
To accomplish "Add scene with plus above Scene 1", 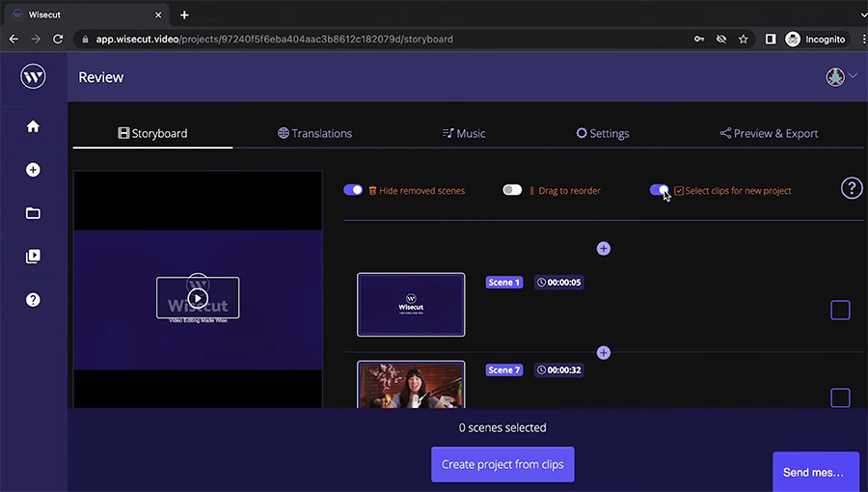I will (x=604, y=249).
